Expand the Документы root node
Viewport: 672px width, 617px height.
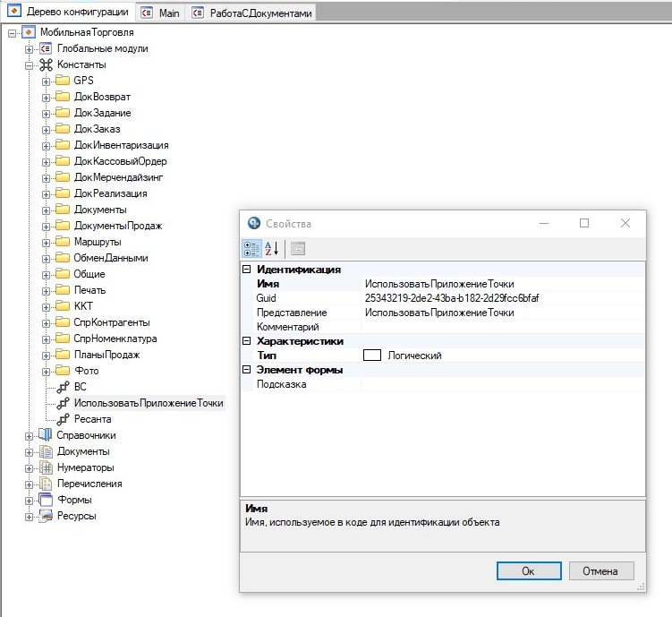pyautogui.click(x=30, y=451)
